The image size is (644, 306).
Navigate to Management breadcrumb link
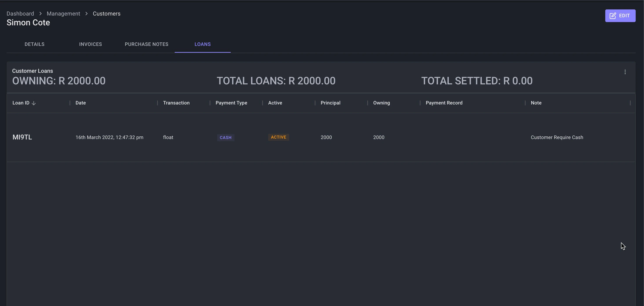[63, 14]
